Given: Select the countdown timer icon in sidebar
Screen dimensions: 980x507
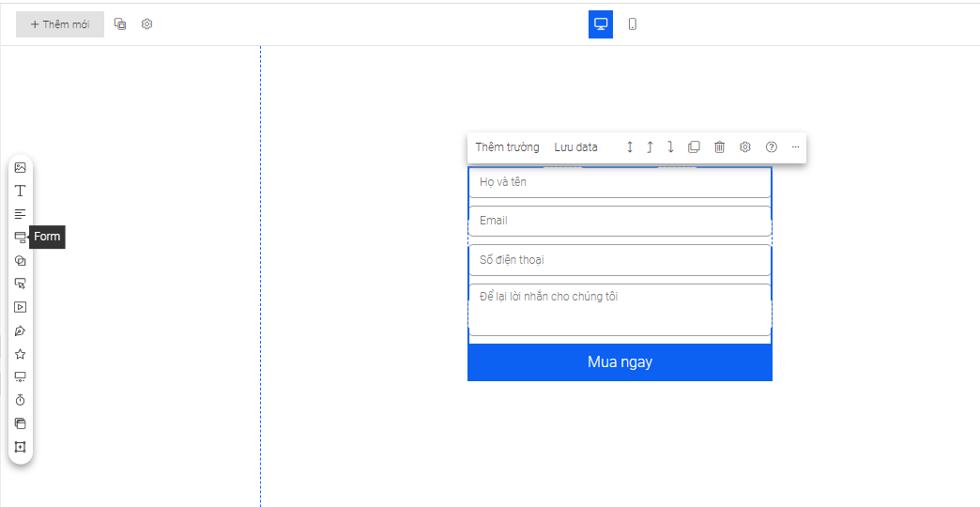Looking at the screenshot, I should 20,400.
